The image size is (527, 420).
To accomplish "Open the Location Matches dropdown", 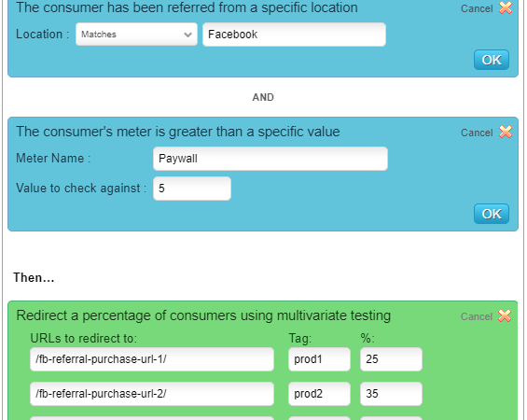I will [136, 35].
